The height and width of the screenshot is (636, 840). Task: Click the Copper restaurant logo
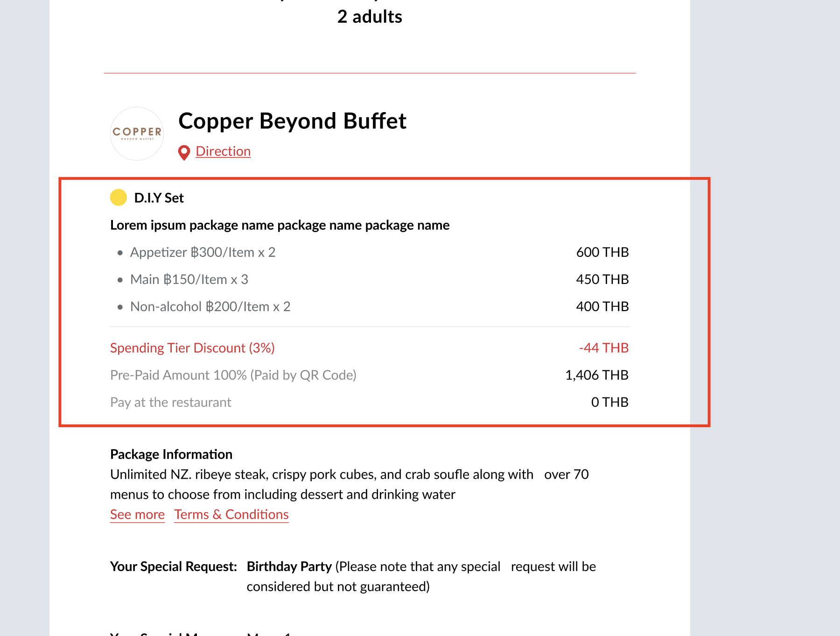[137, 134]
